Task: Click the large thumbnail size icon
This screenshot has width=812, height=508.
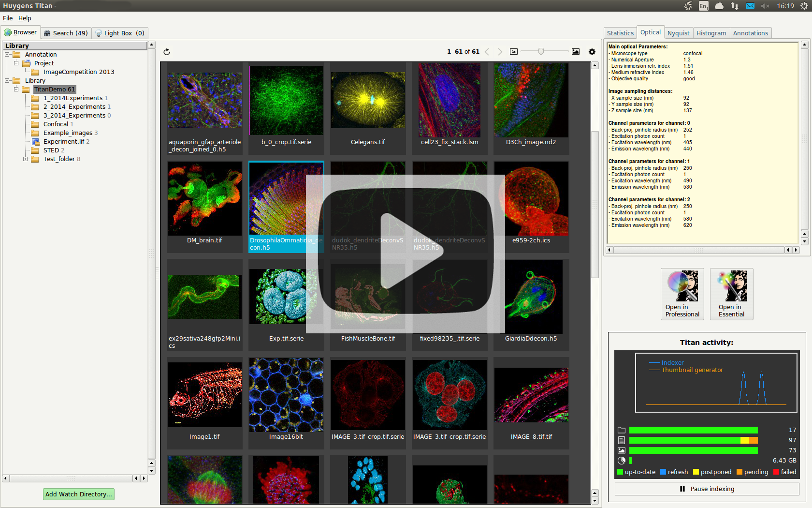Action: [575, 52]
